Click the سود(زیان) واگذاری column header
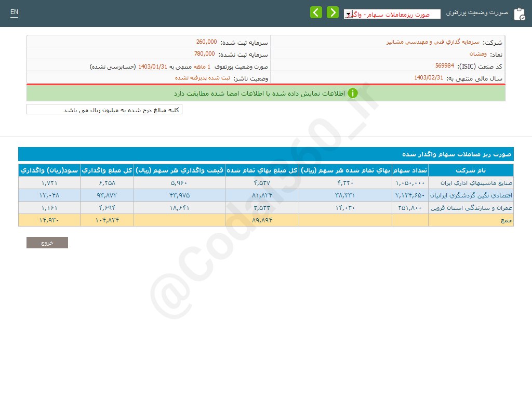The height and width of the screenshot is (399, 532). [49, 170]
